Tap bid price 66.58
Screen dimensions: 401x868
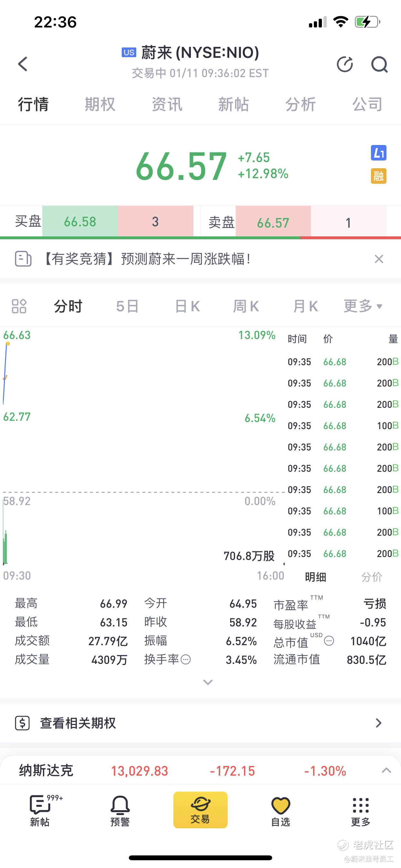80,222
